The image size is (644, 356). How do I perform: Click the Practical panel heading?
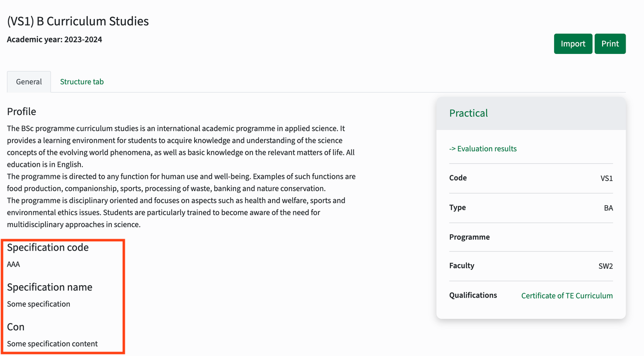click(468, 113)
